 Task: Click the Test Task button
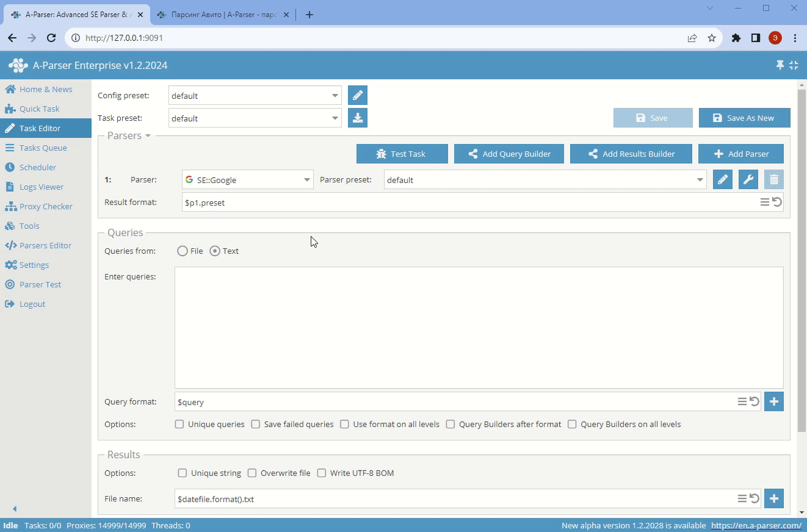[x=402, y=154]
